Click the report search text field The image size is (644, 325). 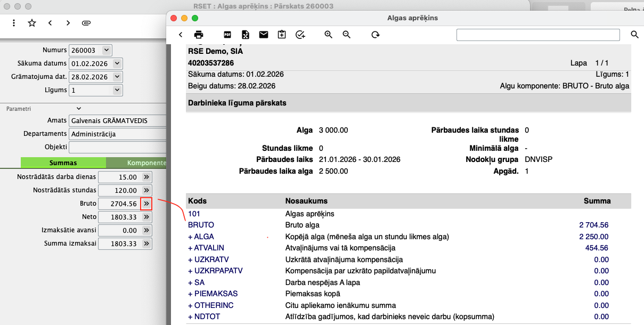pyautogui.click(x=538, y=35)
